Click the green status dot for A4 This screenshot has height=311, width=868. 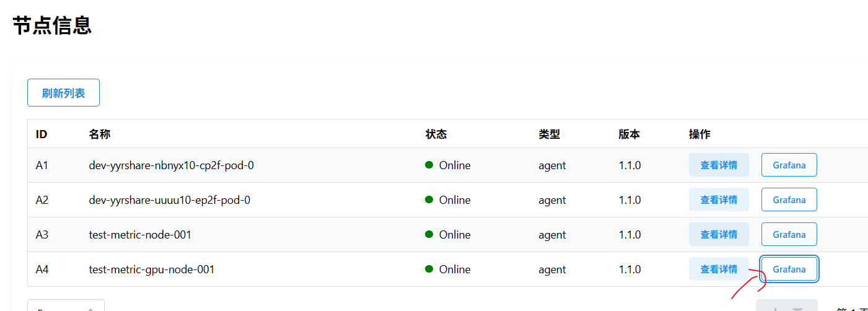click(429, 269)
